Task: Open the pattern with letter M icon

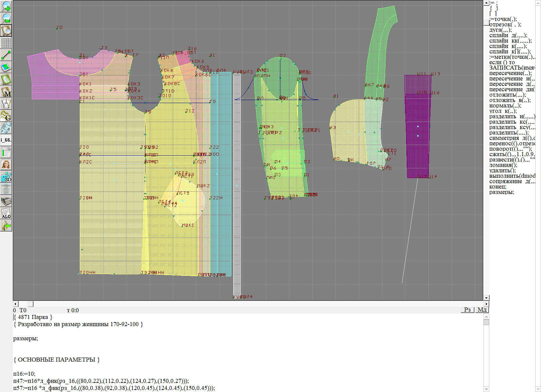Action: [6, 92]
